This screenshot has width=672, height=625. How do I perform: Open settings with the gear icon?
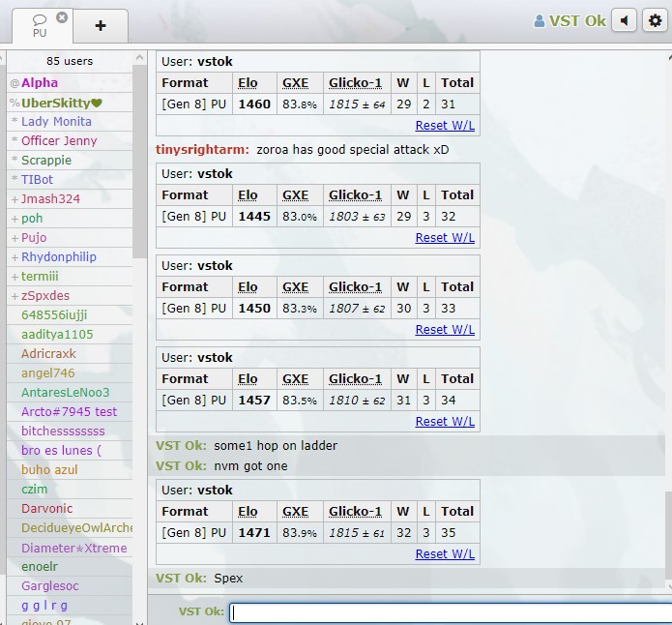pyautogui.click(x=656, y=20)
